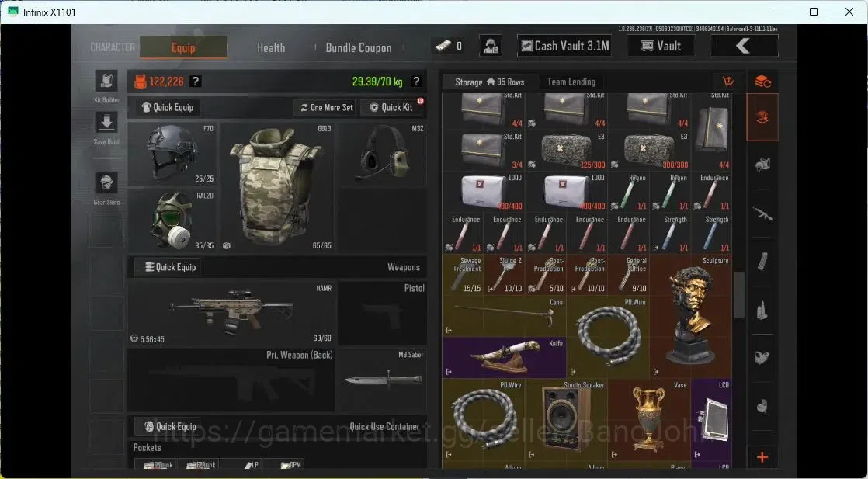This screenshot has height=479, width=868.
Task: Open the Bundle Coupon tab
Action: point(358,47)
